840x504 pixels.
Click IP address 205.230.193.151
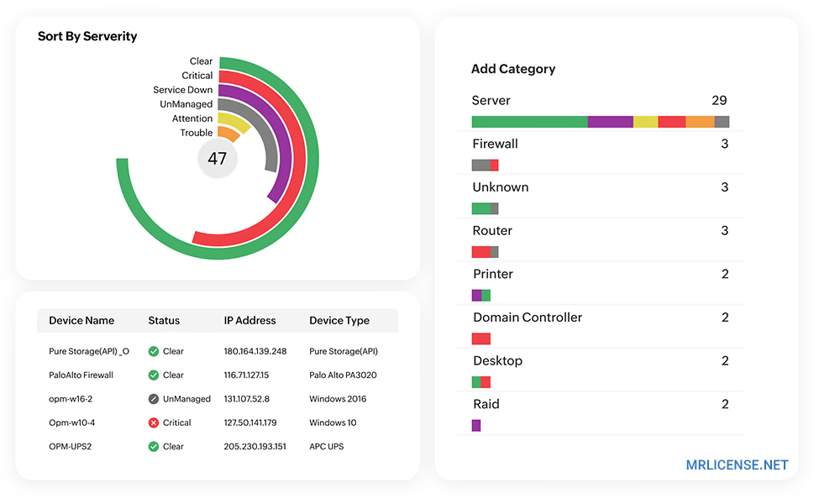point(255,446)
